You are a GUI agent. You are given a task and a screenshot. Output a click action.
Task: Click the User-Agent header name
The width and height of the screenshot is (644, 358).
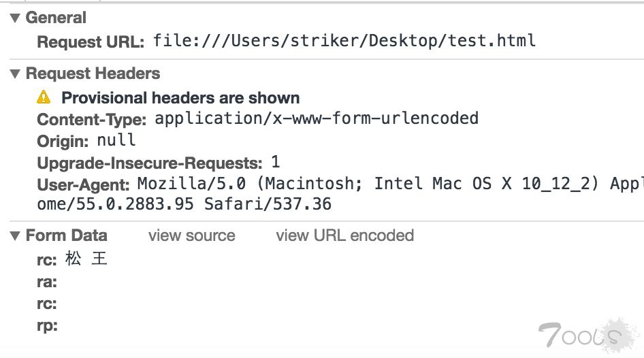pyautogui.click(x=83, y=184)
